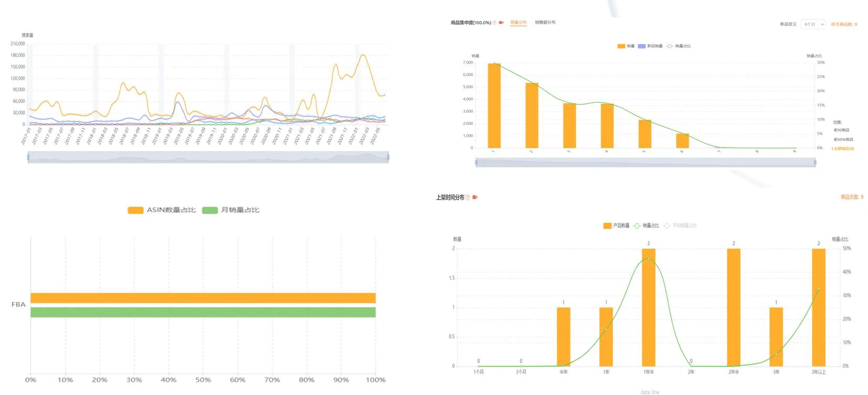Enable the greyed 平均销量占比 legend series
This screenshot has height=395, width=868.
point(680,226)
